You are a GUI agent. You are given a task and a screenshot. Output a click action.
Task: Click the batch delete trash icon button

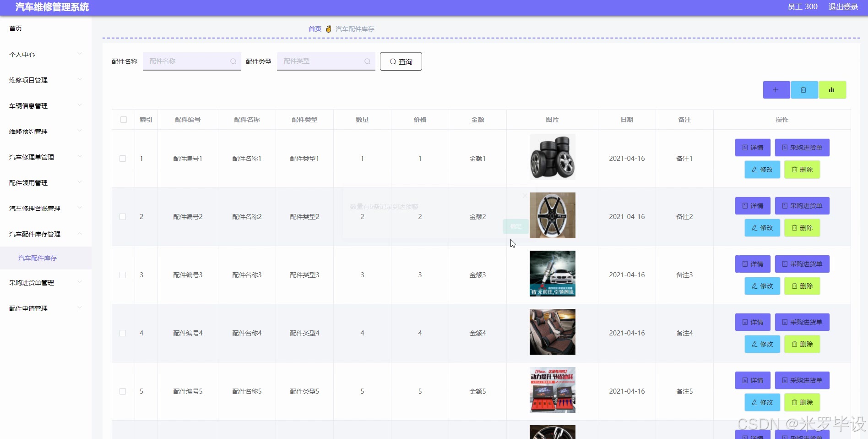(x=804, y=90)
